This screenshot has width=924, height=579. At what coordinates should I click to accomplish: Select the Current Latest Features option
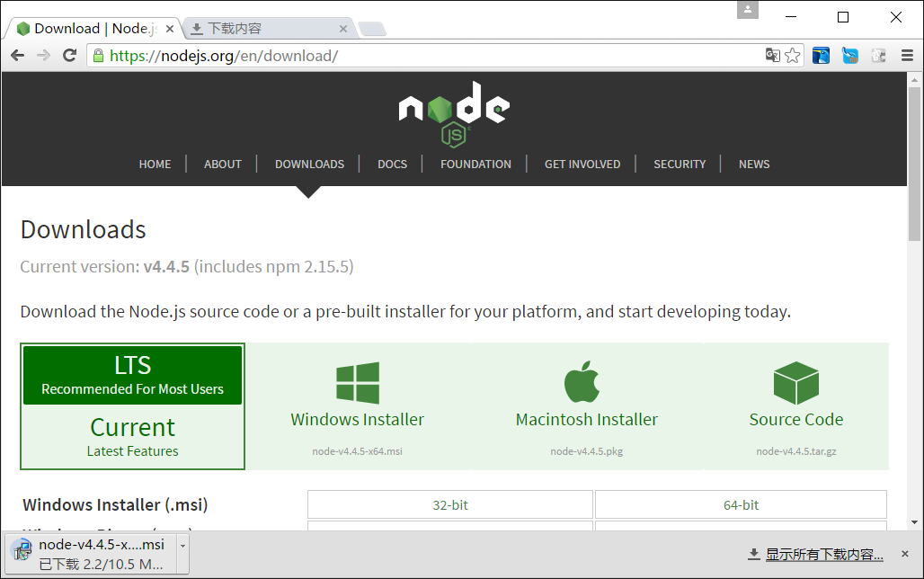coord(133,436)
